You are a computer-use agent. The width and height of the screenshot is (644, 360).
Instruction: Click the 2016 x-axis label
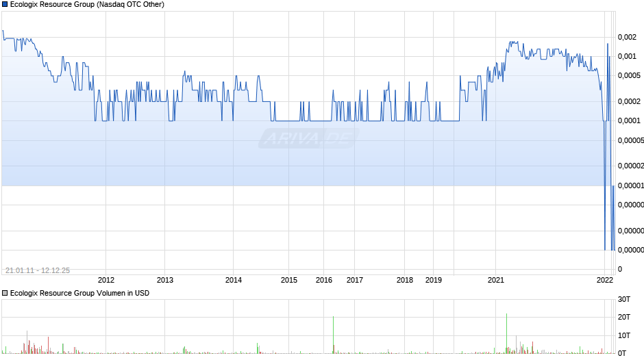point(324,280)
